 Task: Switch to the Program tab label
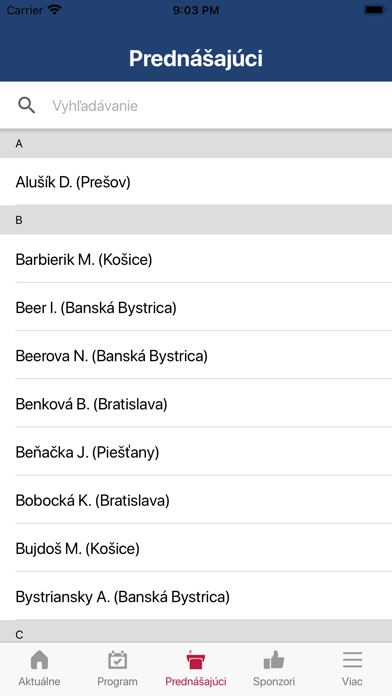(x=118, y=681)
